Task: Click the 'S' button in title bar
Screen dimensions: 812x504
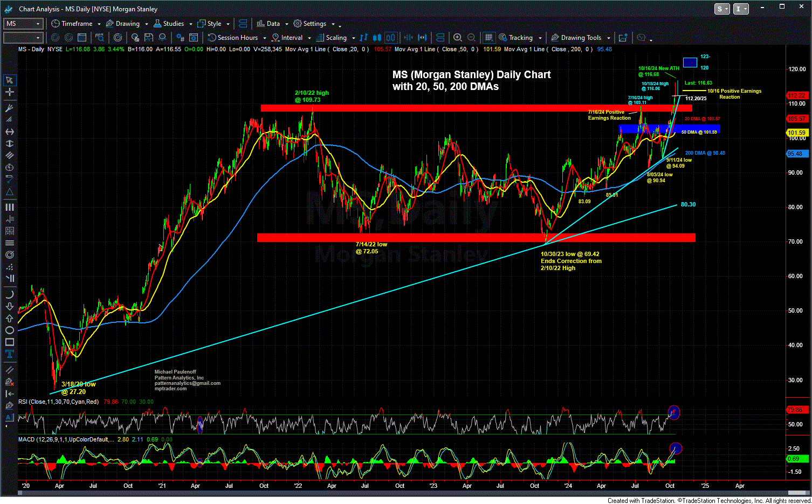Action: [x=722, y=9]
